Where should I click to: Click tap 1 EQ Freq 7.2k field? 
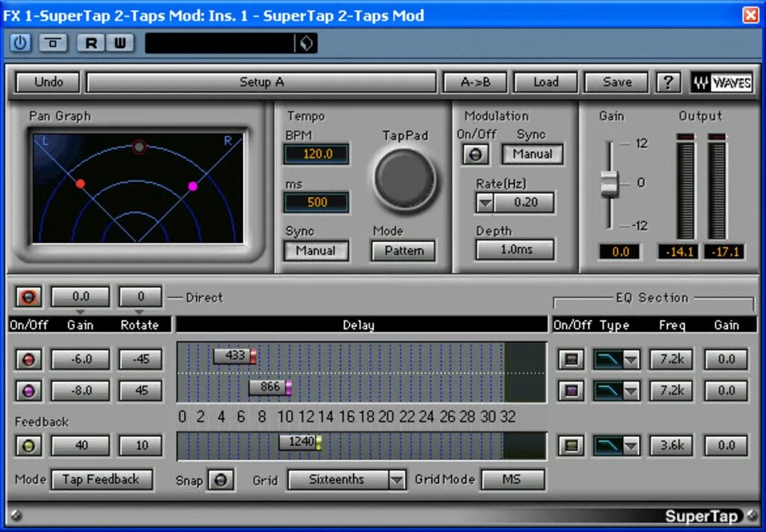click(x=672, y=360)
